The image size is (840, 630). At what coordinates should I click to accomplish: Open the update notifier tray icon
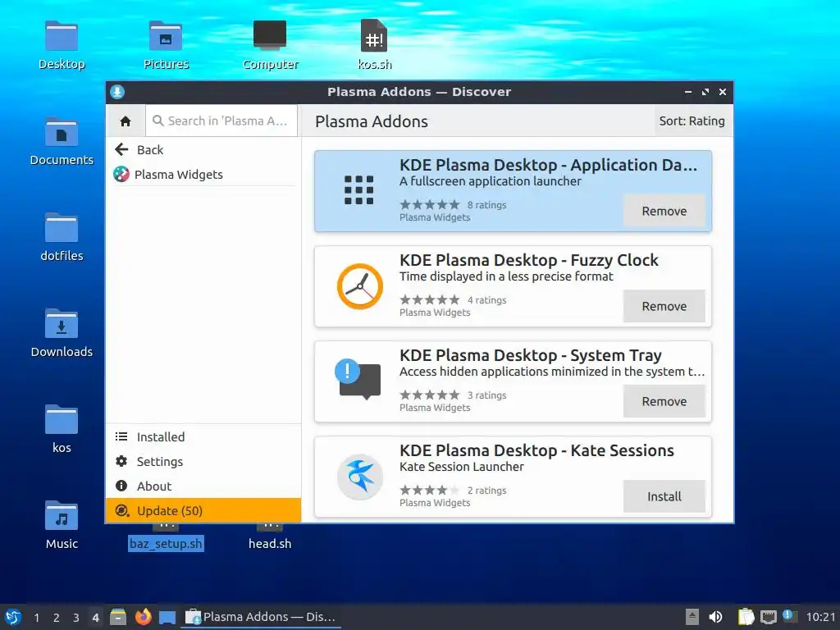(x=788, y=616)
